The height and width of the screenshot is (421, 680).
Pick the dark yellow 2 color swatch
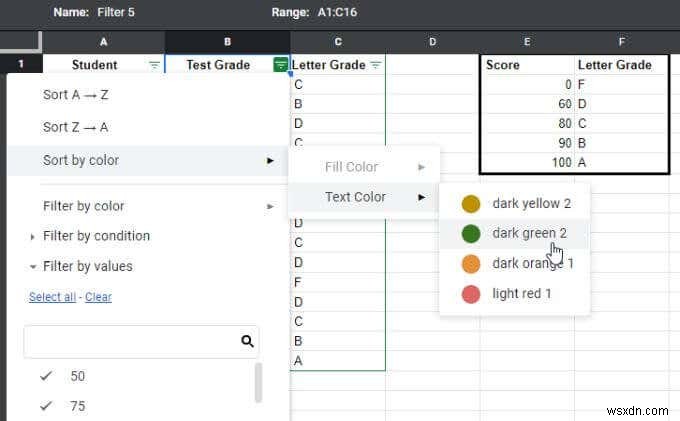[x=471, y=204]
